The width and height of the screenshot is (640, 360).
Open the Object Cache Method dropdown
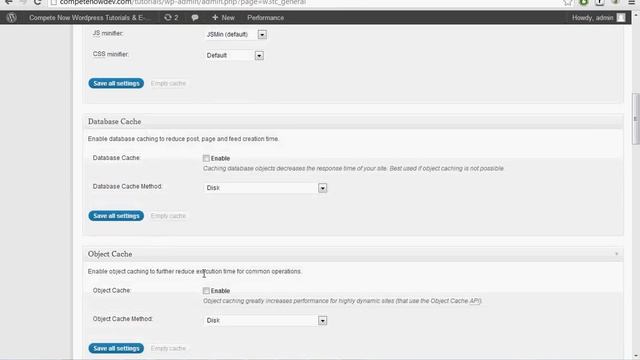(x=265, y=320)
